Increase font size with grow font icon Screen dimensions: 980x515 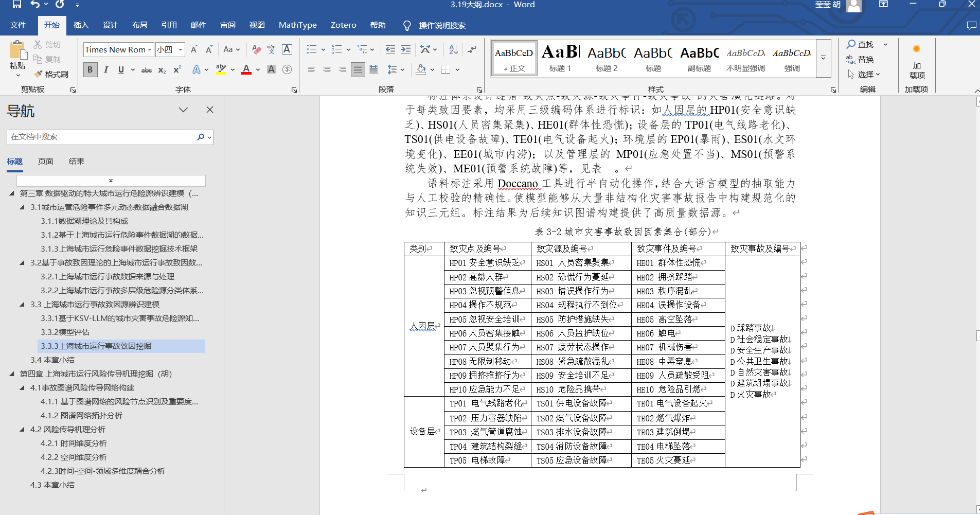tap(194, 49)
